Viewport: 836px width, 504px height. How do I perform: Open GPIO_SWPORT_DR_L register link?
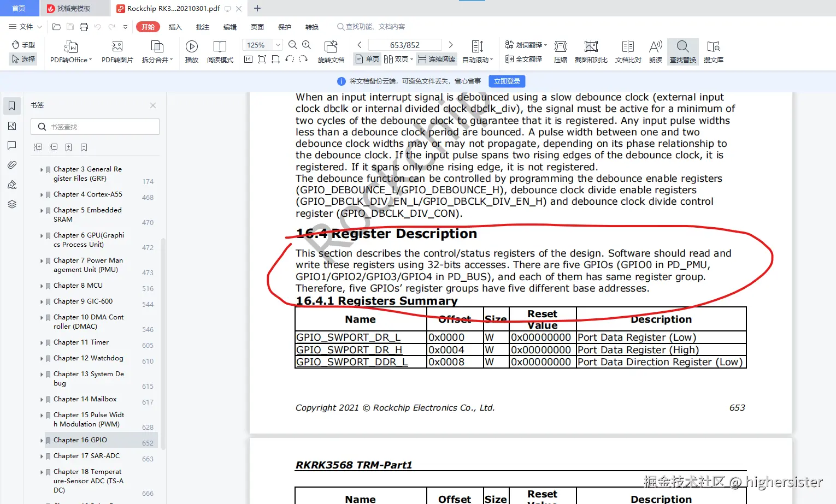click(349, 337)
